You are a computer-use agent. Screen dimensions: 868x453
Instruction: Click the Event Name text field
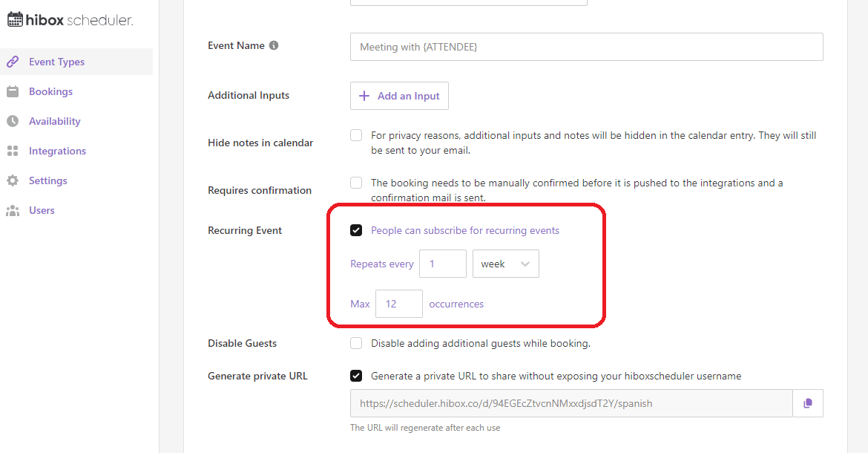tap(586, 47)
